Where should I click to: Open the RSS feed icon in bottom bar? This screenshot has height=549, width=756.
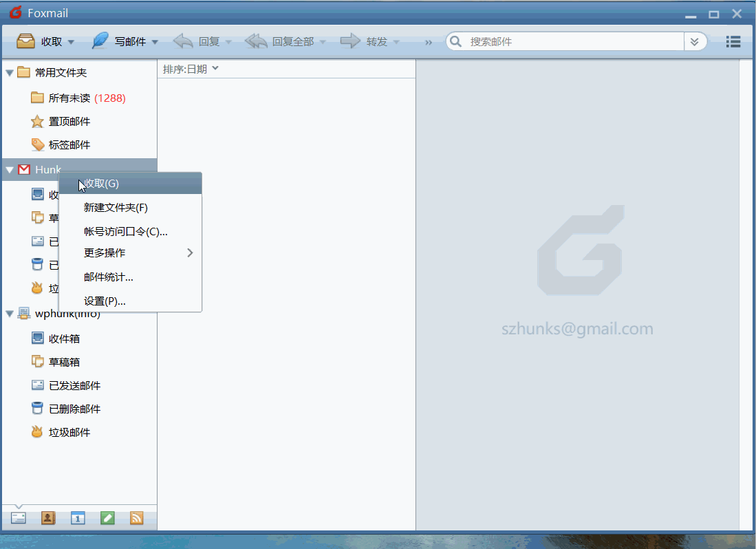click(x=137, y=518)
